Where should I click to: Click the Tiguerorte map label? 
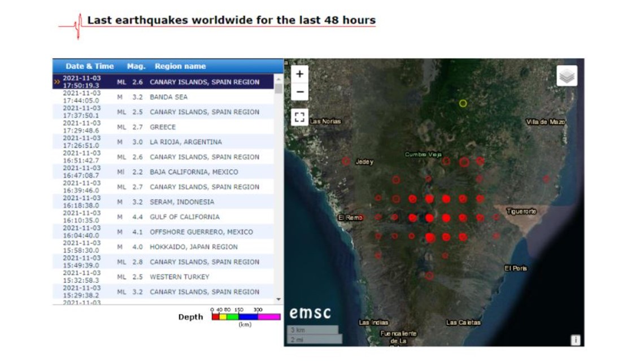click(521, 211)
